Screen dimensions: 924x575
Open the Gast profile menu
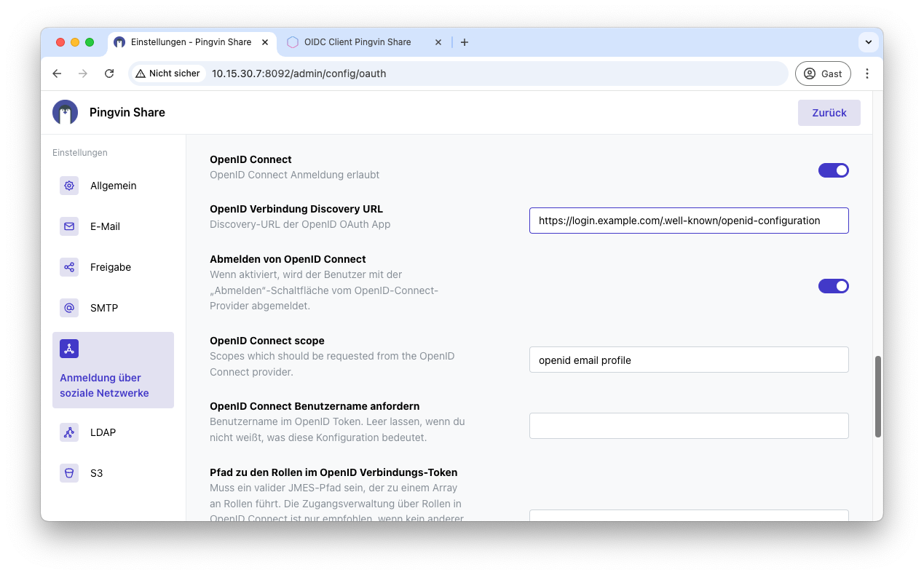pyautogui.click(x=823, y=74)
